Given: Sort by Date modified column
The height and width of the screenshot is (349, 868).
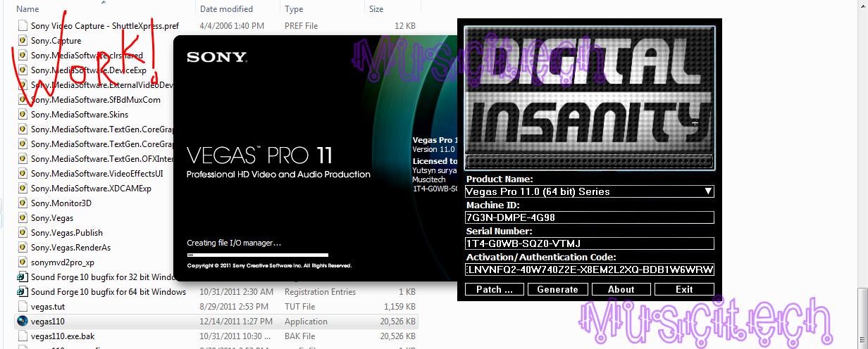Looking at the screenshot, I should pos(226,9).
